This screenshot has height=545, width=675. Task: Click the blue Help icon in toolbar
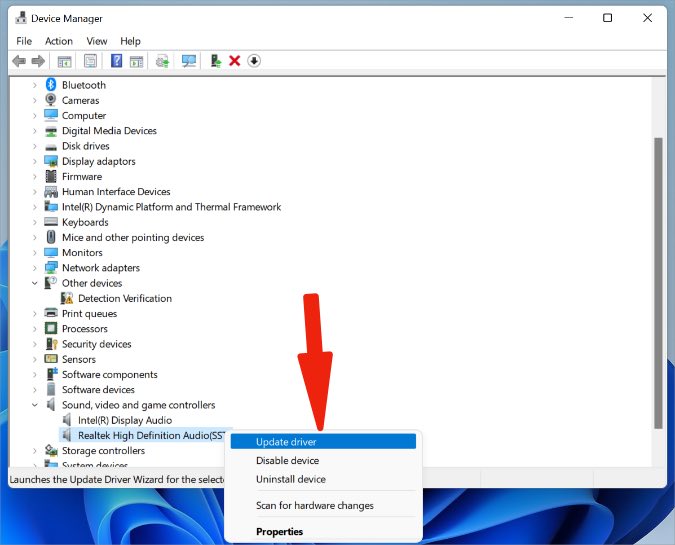point(116,61)
